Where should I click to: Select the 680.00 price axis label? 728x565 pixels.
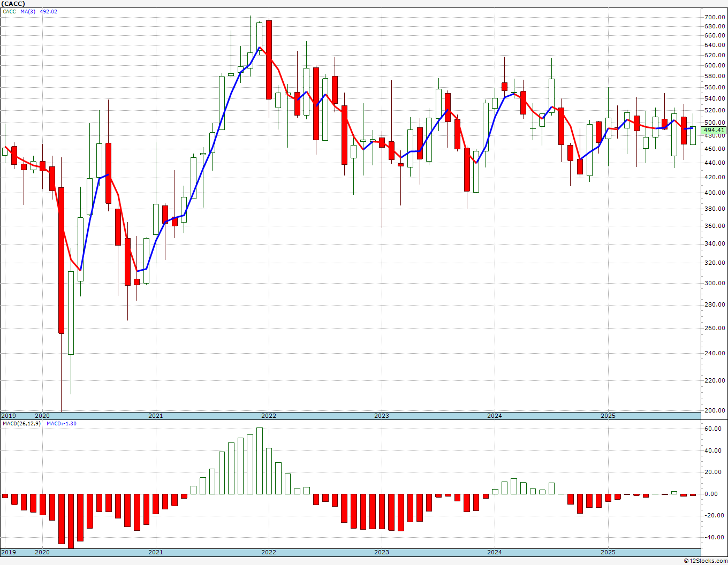(x=715, y=26)
